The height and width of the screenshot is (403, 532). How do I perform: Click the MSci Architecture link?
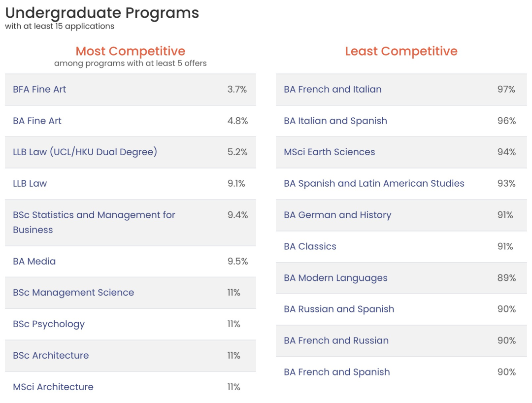click(53, 387)
